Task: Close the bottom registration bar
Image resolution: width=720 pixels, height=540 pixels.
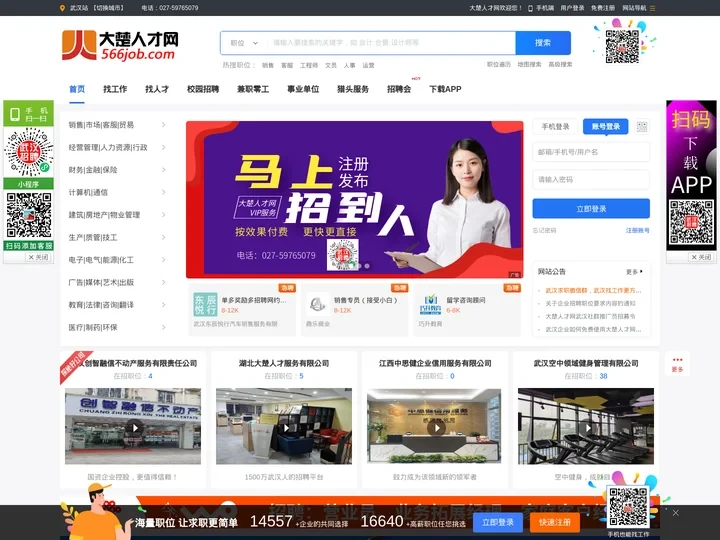Action: point(675,513)
